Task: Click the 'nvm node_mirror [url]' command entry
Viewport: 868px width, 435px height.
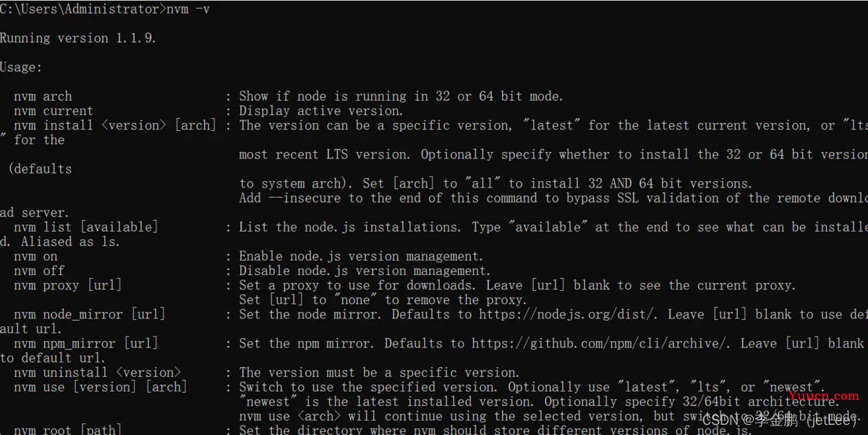Action: coord(90,314)
